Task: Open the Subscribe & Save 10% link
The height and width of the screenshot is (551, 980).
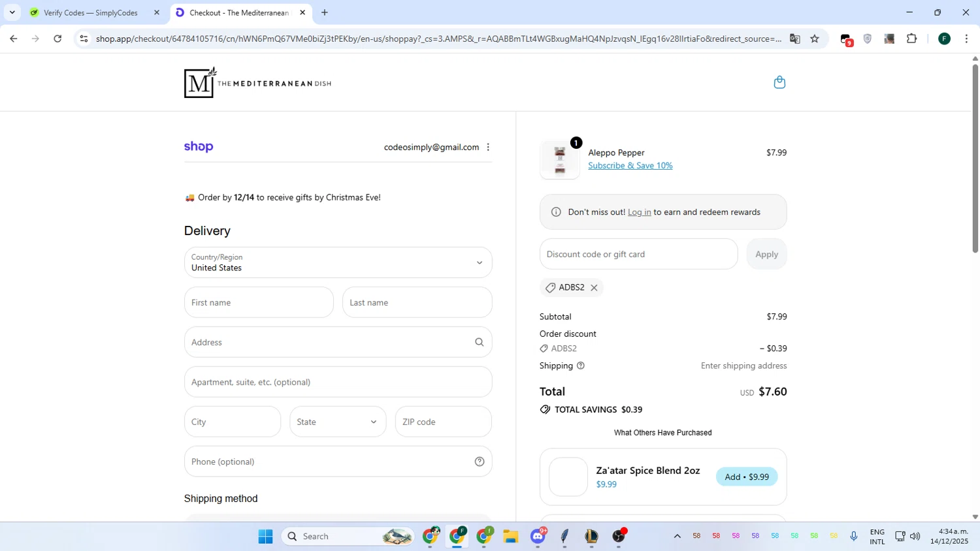Action: (x=630, y=166)
